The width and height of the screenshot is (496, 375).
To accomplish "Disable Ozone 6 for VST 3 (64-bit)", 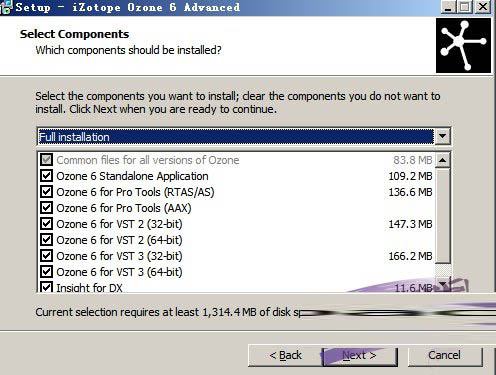I will [46, 272].
